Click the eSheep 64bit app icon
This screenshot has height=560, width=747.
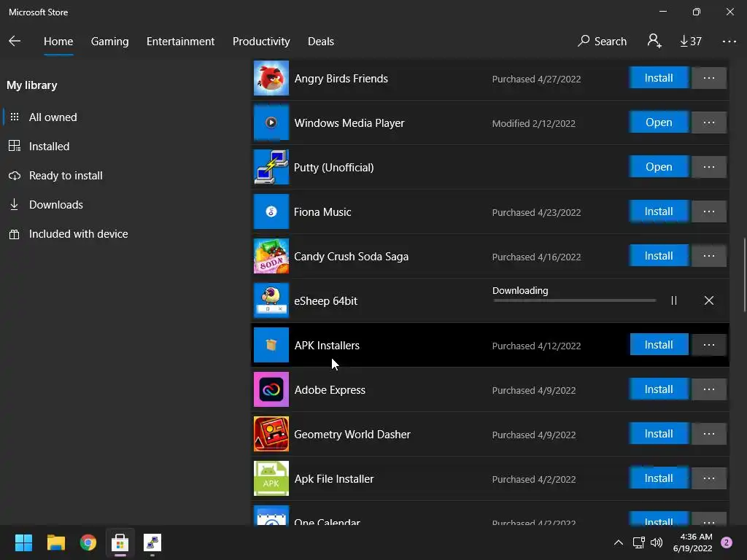[x=271, y=300]
